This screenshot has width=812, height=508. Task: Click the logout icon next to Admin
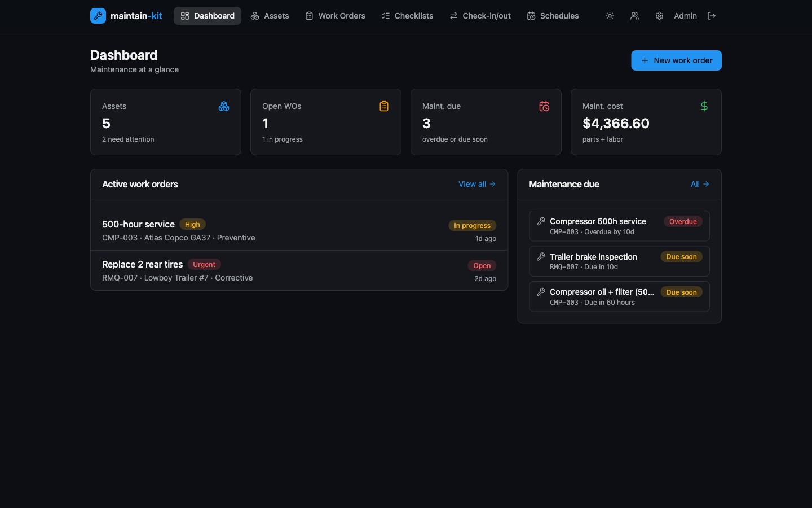[x=712, y=16]
